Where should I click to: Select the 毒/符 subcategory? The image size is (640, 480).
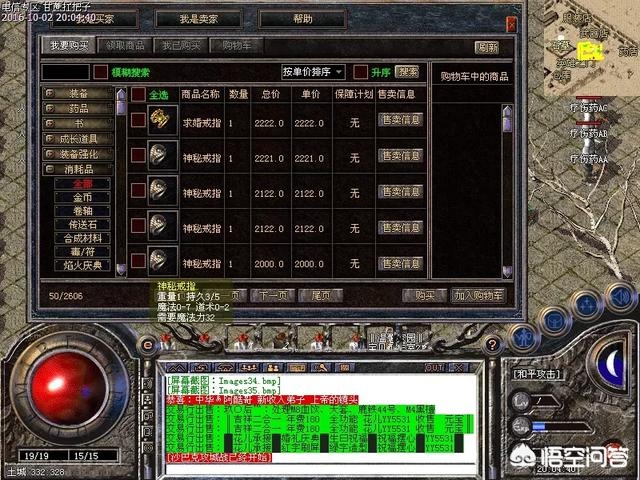point(82,252)
